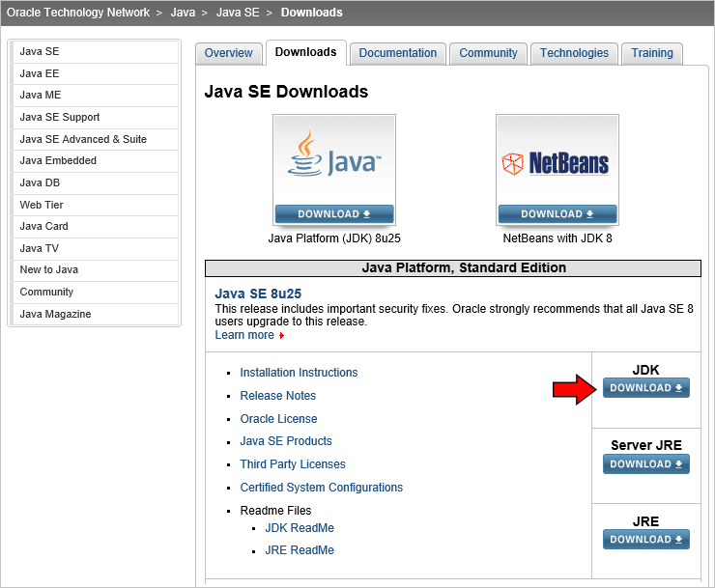
Task: Open Java SE Support sidebar item
Action: 95,117
